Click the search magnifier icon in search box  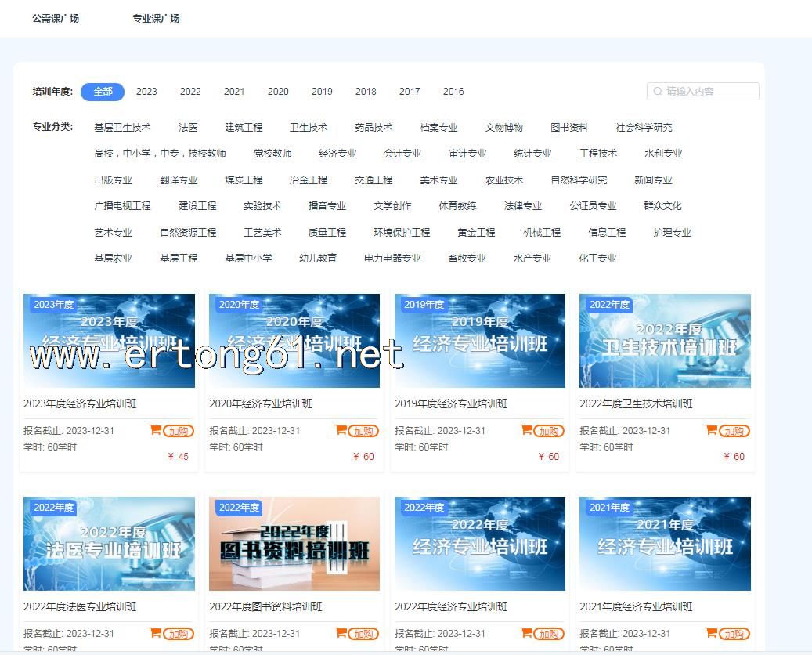pyautogui.click(x=658, y=92)
